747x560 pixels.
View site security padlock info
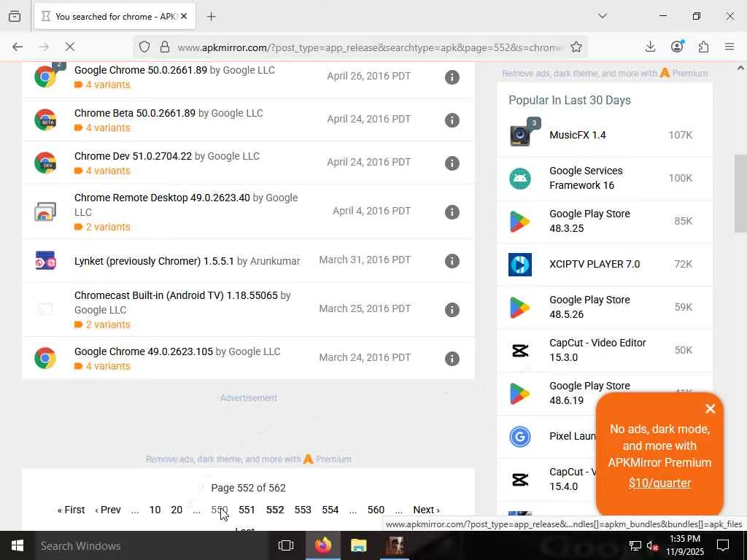165,47
